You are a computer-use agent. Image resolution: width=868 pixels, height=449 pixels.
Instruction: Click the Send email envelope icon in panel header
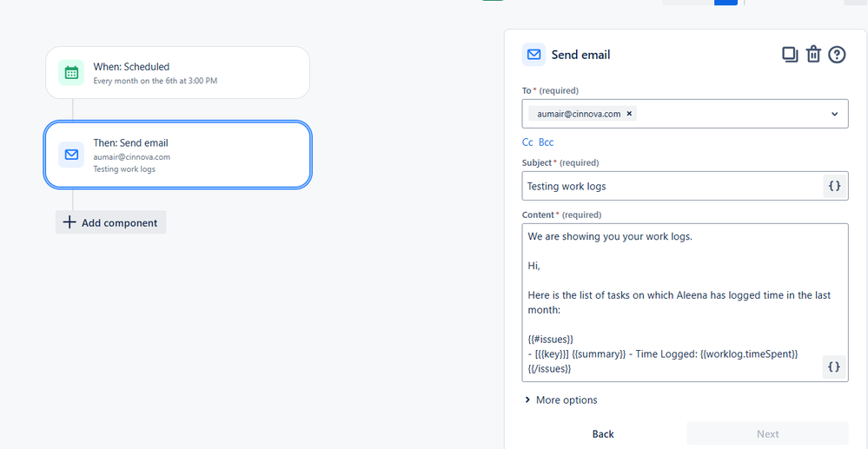533,55
